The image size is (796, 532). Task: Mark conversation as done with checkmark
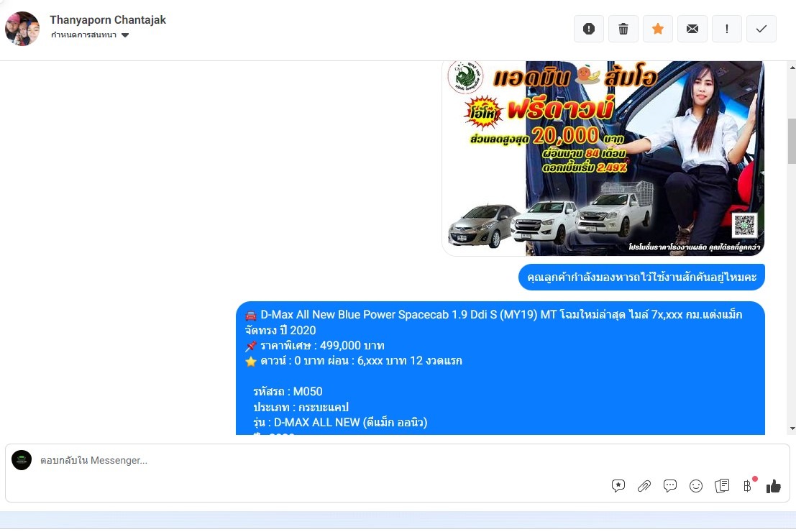click(761, 29)
